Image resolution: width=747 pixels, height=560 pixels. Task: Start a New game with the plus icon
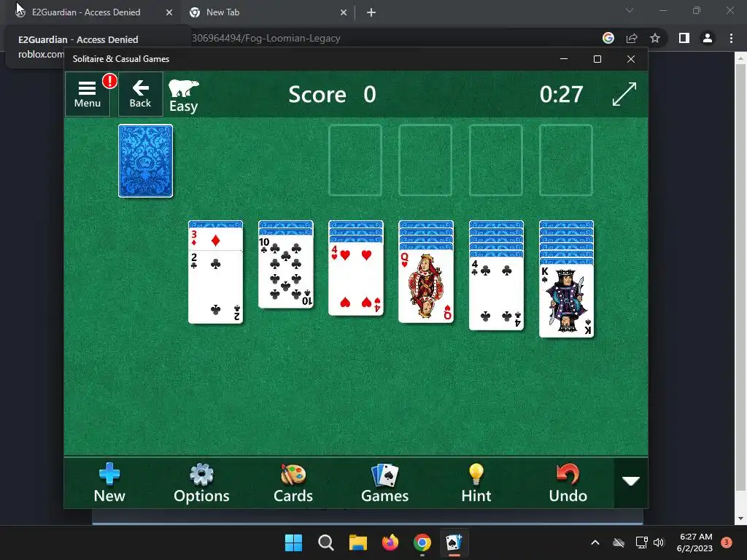(x=109, y=483)
